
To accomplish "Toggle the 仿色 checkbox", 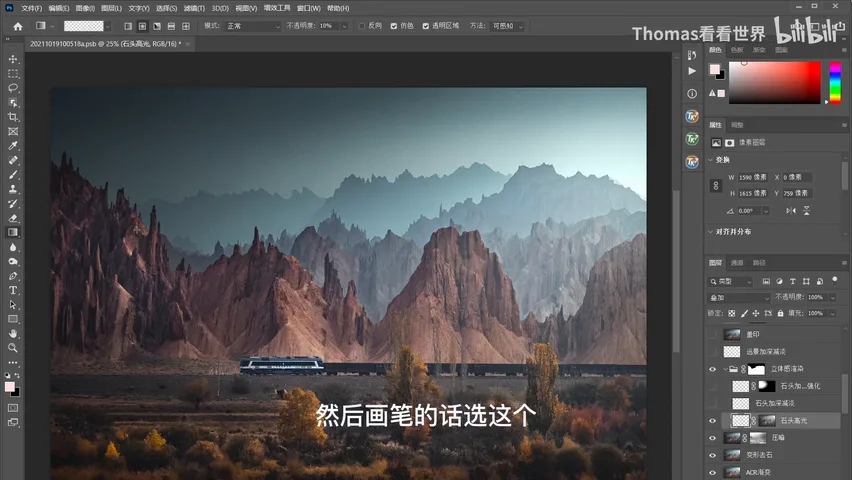I will (x=394, y=26).
